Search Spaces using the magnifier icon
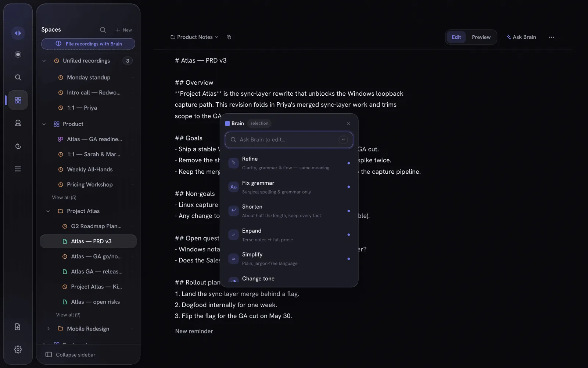 click(103, 30)
